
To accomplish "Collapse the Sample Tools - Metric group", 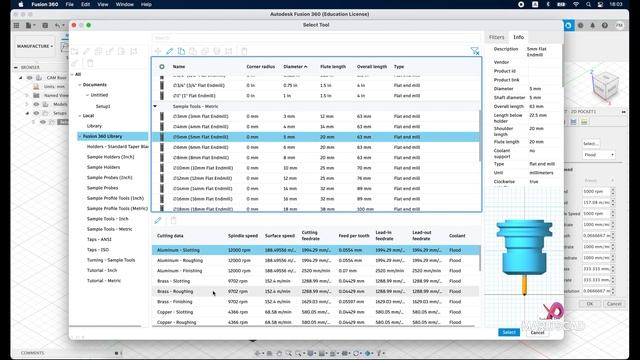I will (155, 106).
